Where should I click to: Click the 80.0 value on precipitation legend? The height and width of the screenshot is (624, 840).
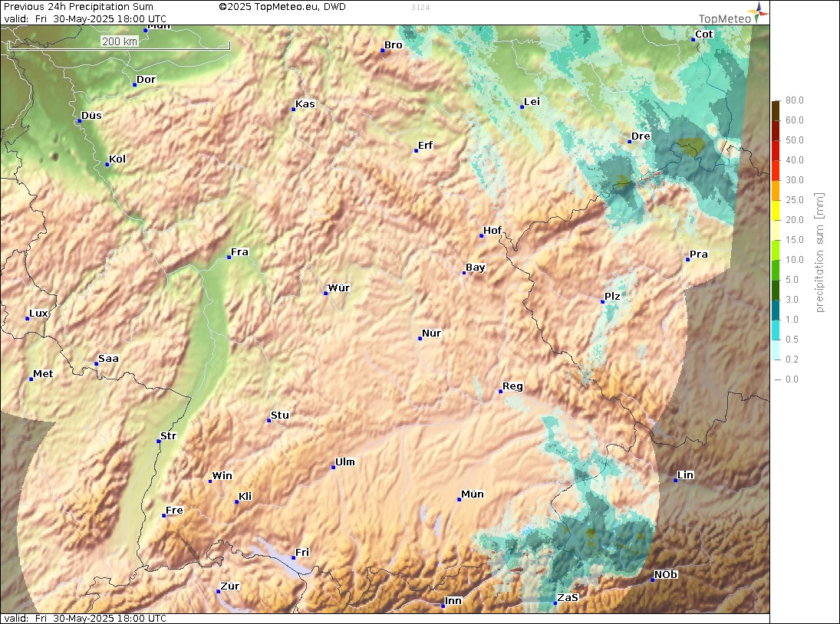(795, 100)
